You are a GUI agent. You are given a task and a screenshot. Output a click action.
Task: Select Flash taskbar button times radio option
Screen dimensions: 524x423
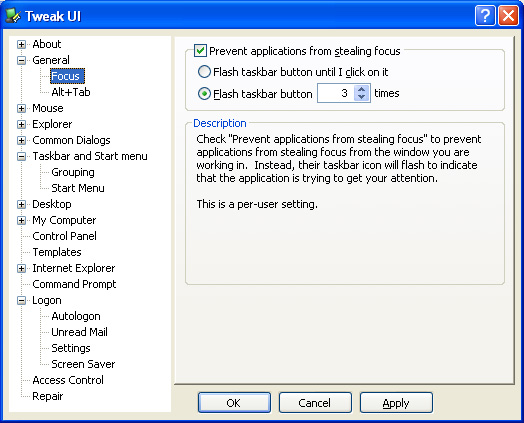(x=204, y=94)
